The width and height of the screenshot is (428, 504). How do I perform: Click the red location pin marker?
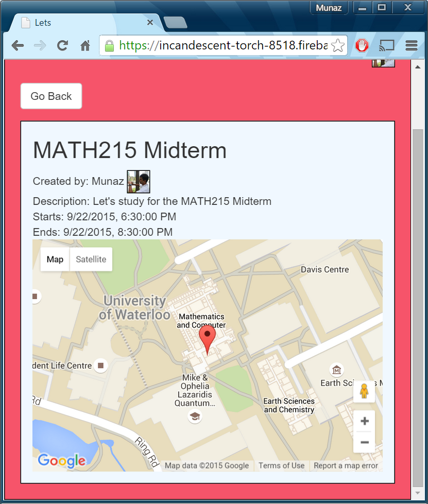coord(207,340)
